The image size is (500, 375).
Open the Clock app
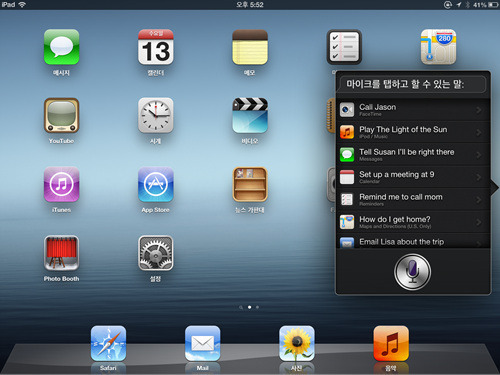click(156, 115)
